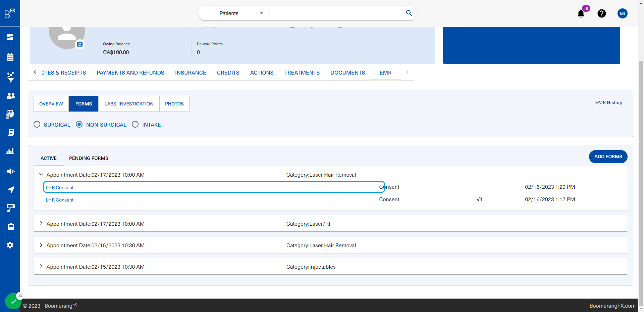Viewport: 644px width, 312px height.
Task: Click the ADD FORMS button
Action: coord(608,157)
